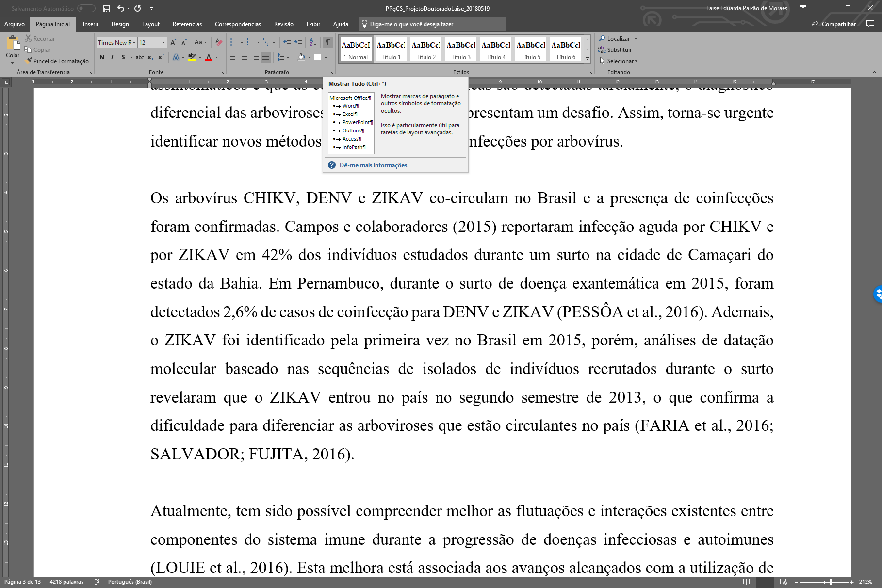The width and height of the screenshot is (882, 588).
Task: Switch to the Inserir tab
Action: [91, 24]
